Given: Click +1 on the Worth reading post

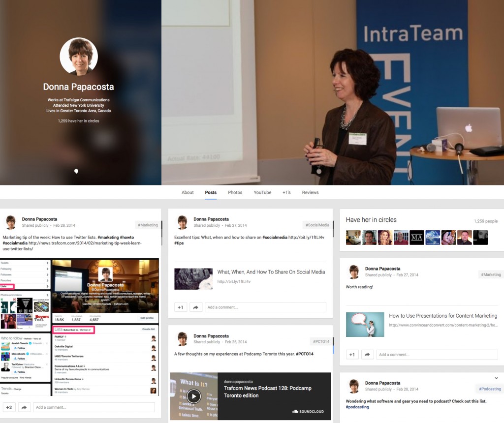Looking at the screenshot, I should pos(352,355).
